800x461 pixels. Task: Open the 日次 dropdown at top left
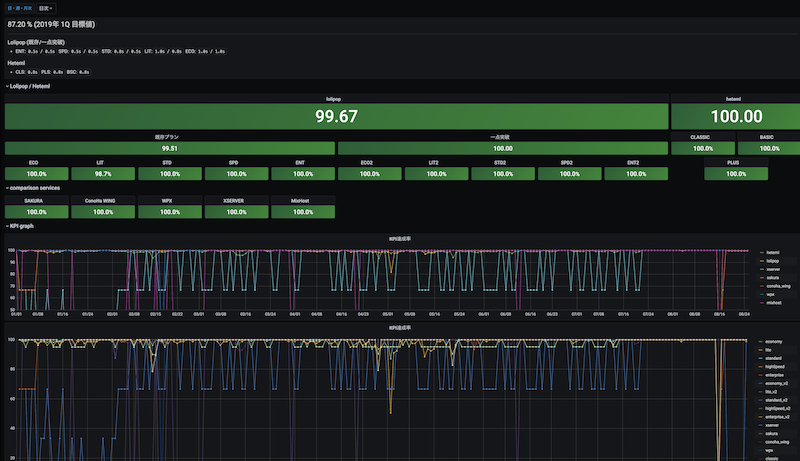point(45,7)
